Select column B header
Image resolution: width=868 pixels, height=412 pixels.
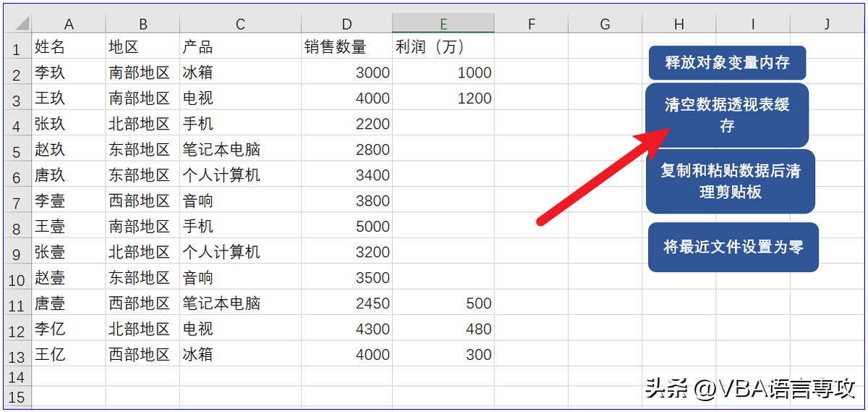pos(142,24)
